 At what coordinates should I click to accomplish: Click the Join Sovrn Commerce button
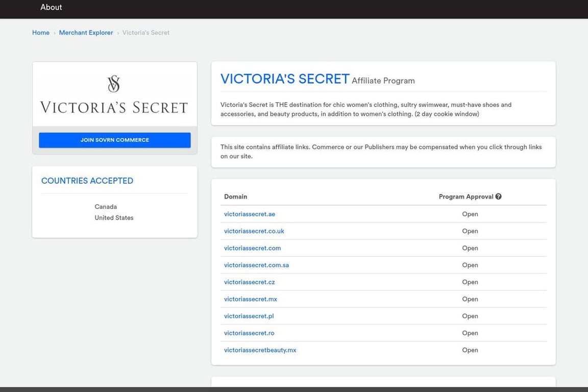(115, 140)
